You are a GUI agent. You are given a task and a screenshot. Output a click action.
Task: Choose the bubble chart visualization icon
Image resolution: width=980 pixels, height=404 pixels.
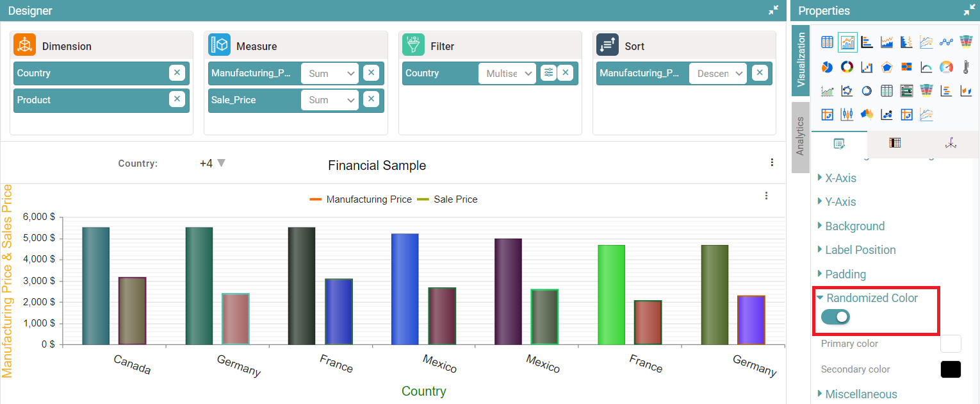886,115
